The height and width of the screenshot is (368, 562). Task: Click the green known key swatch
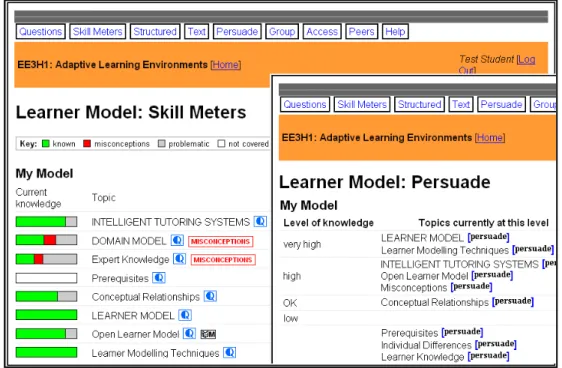[x=46, y=144]
